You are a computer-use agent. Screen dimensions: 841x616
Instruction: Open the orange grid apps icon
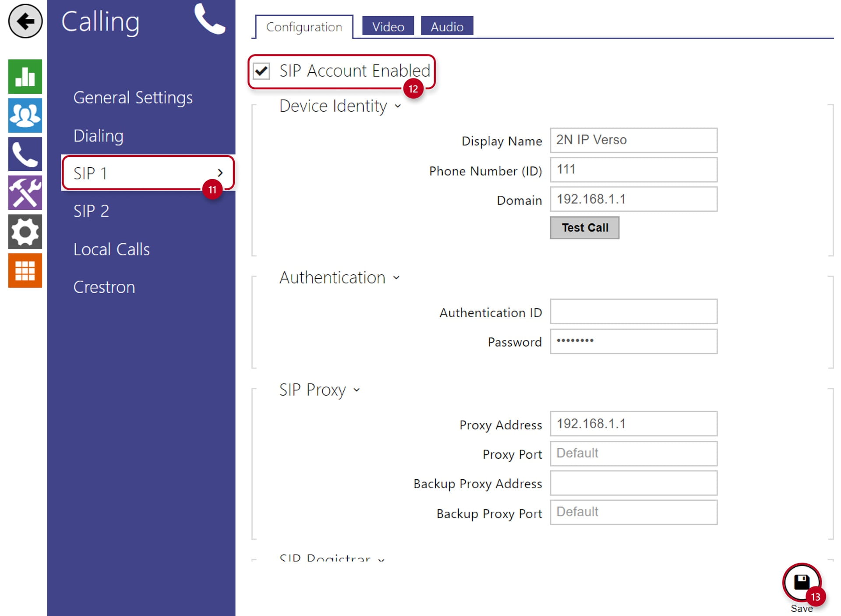(x=25, y=270)
